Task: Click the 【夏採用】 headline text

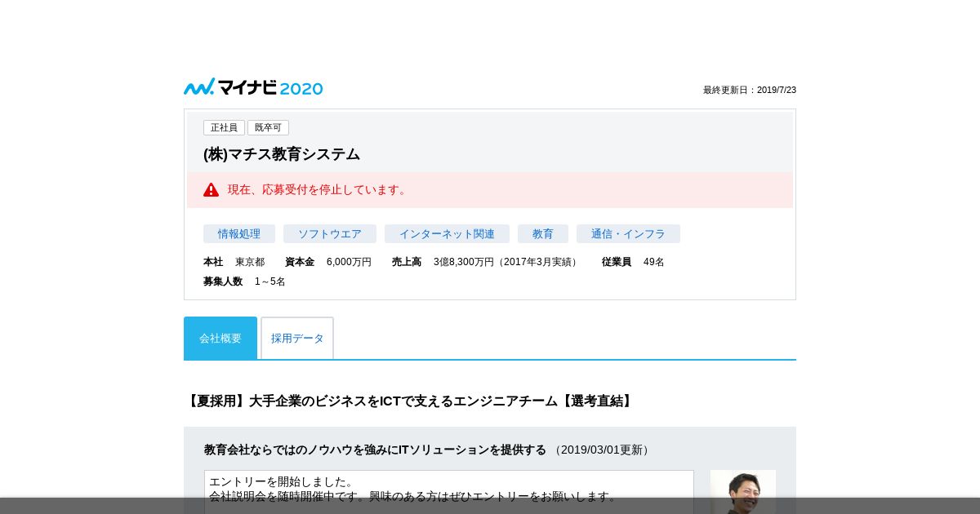Action: coord(410,401)
